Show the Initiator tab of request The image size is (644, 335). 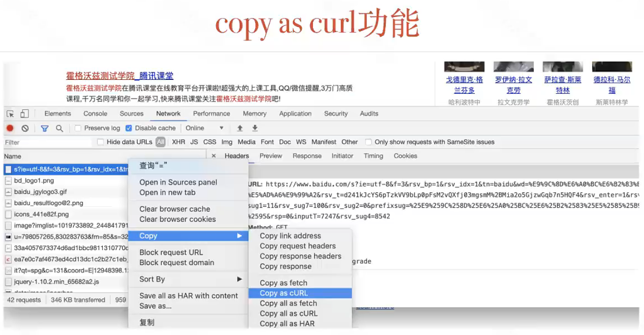342,156
